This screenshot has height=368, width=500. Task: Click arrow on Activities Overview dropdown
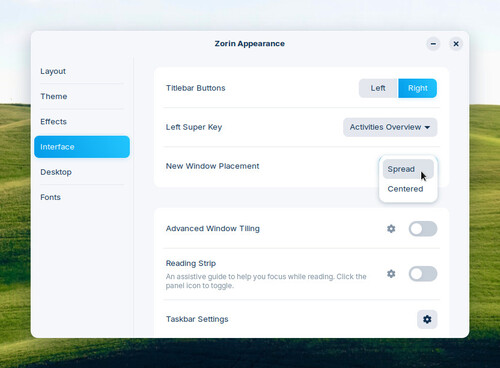pos(427,127)
